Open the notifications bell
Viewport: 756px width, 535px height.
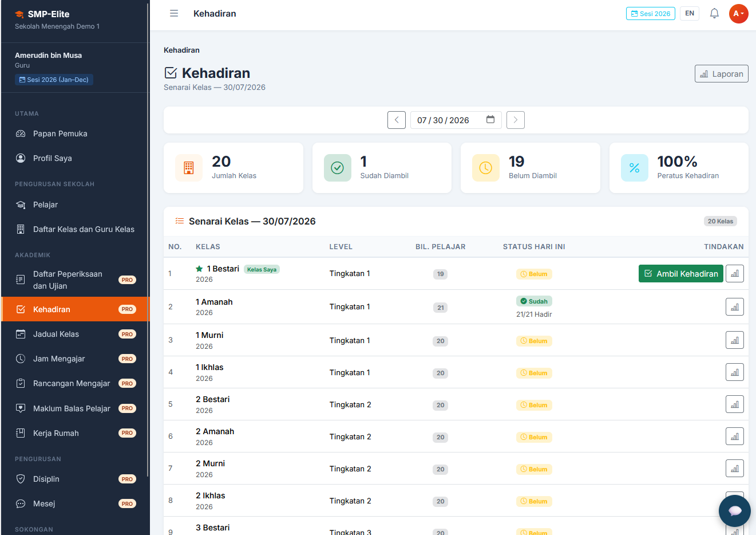pyautogui.click(x=714, y=13)
